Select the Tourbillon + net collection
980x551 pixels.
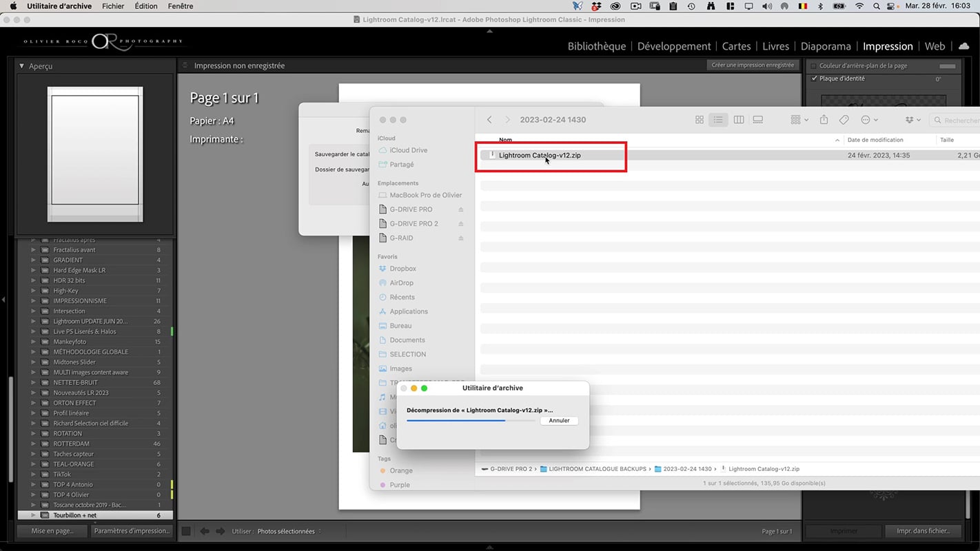(x=96, y=515)
